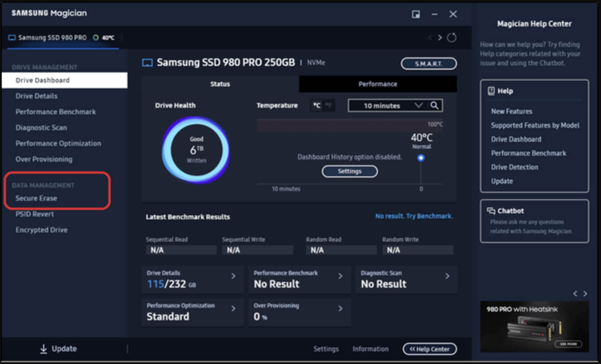This screenshot has width=601, height=364.
Task: Click next drive arrow in the drive tab bar
Action: (x=440, y=38)
